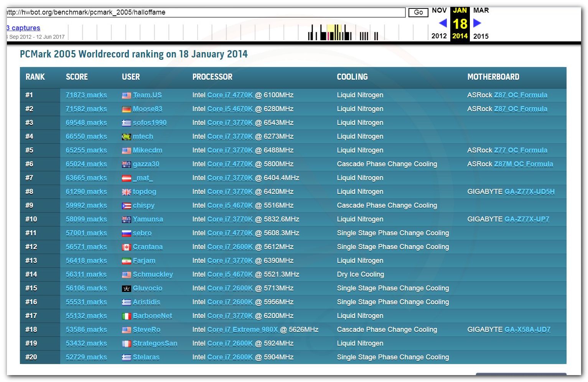Open the Core i7 Extreme 980X processor link
Viewport: 588px width, 382px height.
pos(242,330)
